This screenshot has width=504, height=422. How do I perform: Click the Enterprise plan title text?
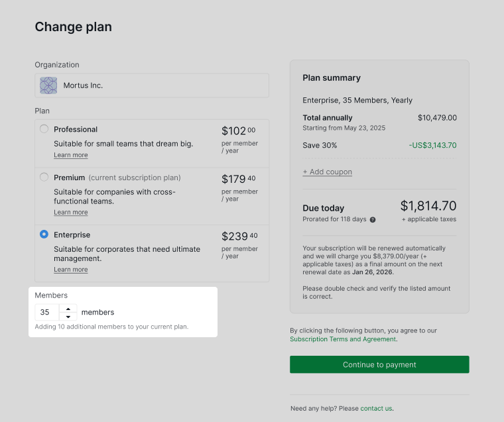coord(72,235)
